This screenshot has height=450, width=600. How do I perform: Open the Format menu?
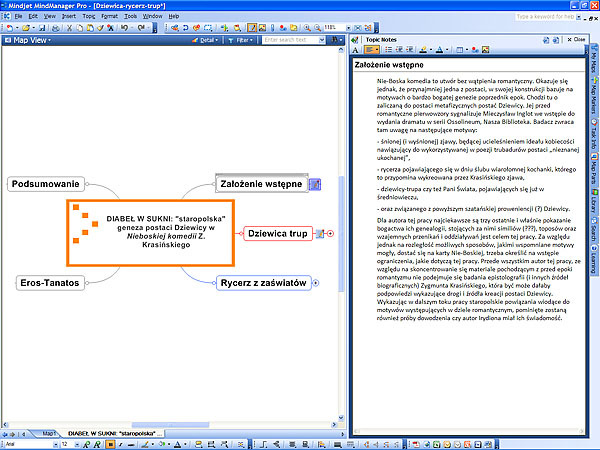(x=109, y=16)
